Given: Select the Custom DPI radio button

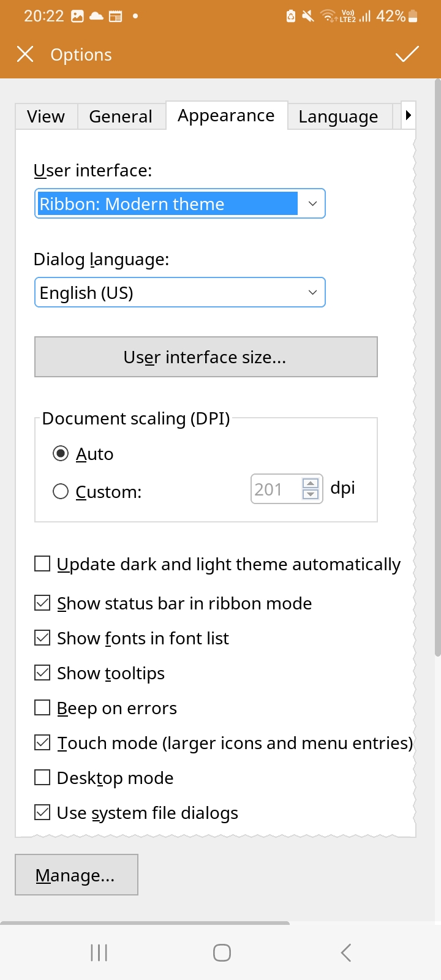Looking at the screenshot, I should (61, 492).
